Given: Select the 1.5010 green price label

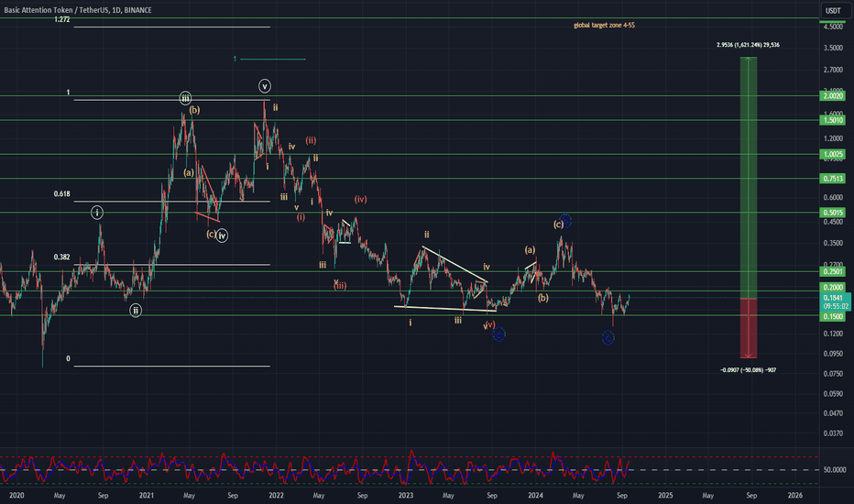Looking at the screenshot, I should [x=833, y=120].
